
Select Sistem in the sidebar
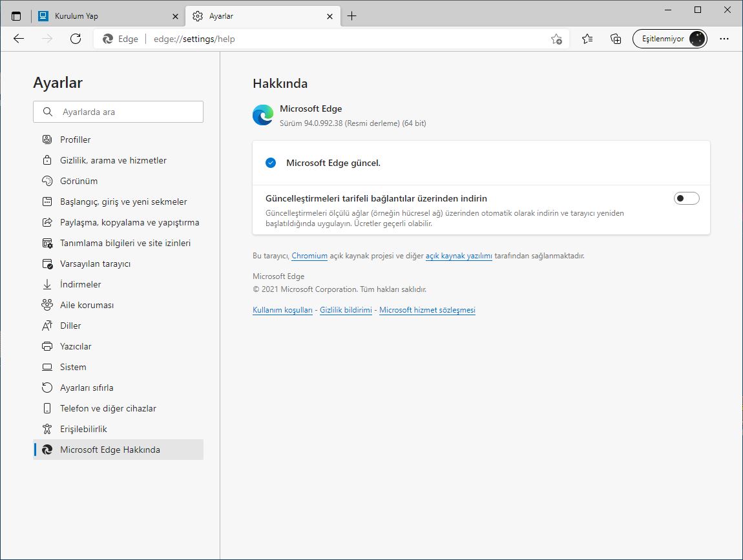click(x=73, y=367)
